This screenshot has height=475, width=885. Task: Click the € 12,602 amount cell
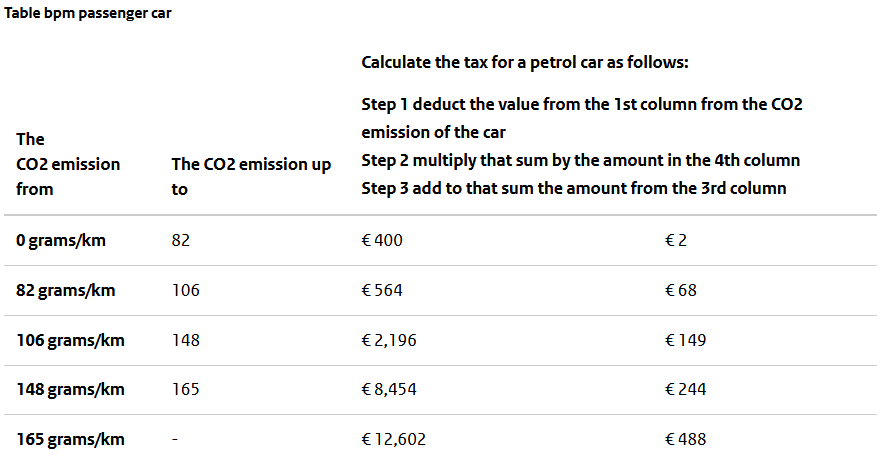tap(393, 439)
